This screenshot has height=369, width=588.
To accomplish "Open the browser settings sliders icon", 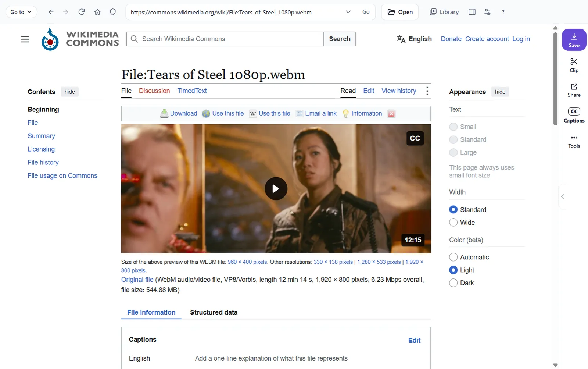I will (x=487, y=12).
